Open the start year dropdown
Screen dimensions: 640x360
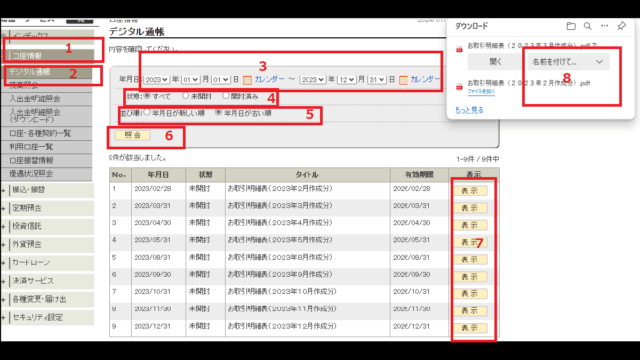coord(156,80)
